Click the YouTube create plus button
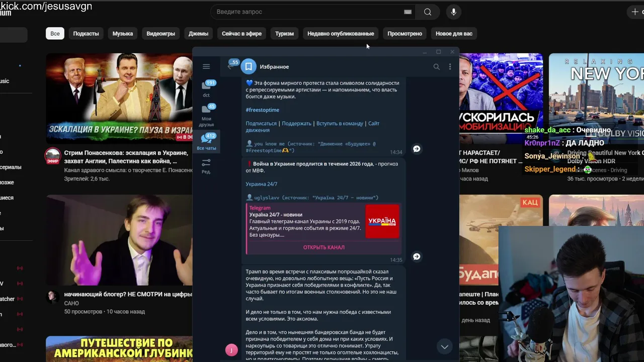Screen dimensions: 644x362 tap(635, 12)
